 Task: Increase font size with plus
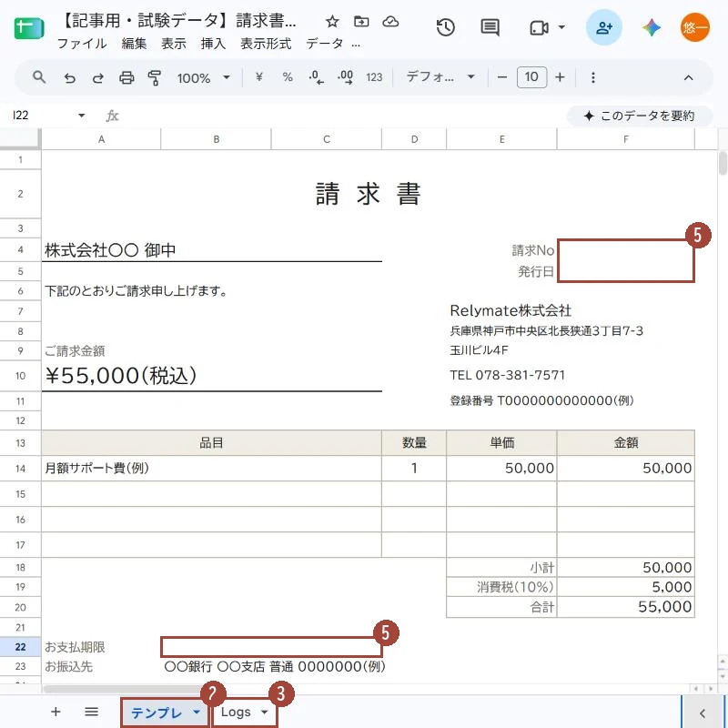pos(560,77)
